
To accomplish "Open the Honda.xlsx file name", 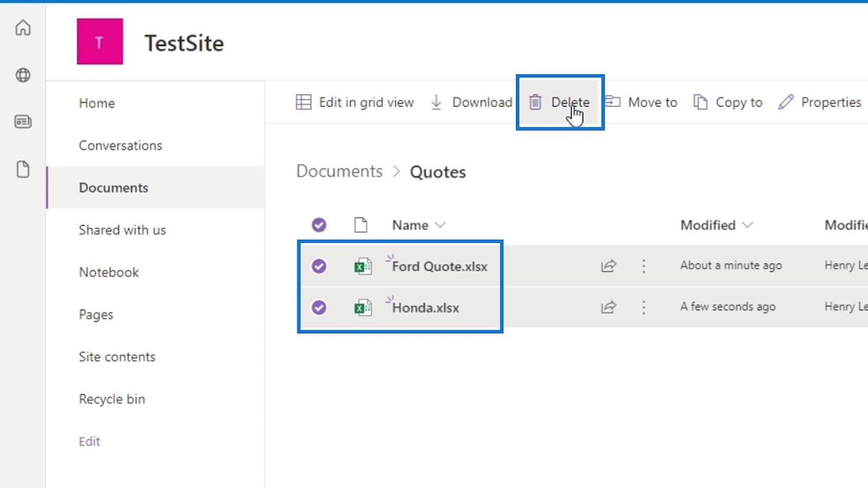I will (x=425, y=307).
